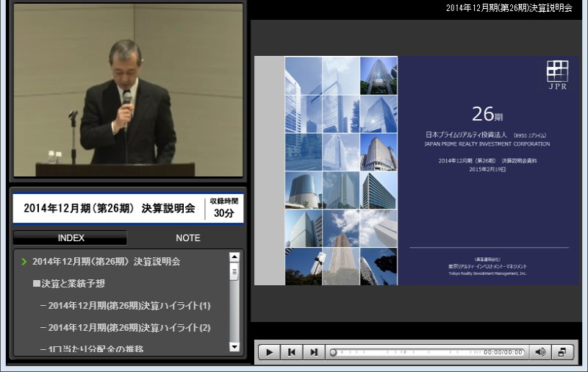Open the NOTE tab
This screenshot has width=588, height=372.
point(188,238)
